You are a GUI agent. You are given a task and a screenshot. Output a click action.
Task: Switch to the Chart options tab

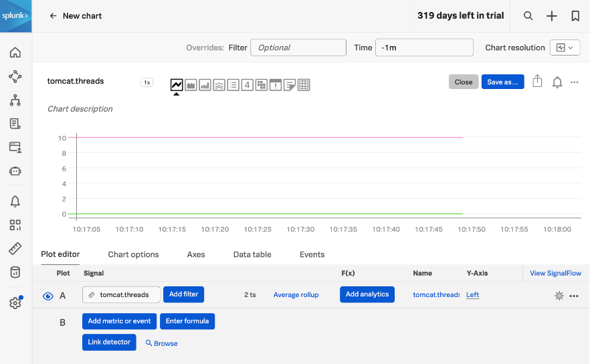pyautogui.click(x=133, y=254)
